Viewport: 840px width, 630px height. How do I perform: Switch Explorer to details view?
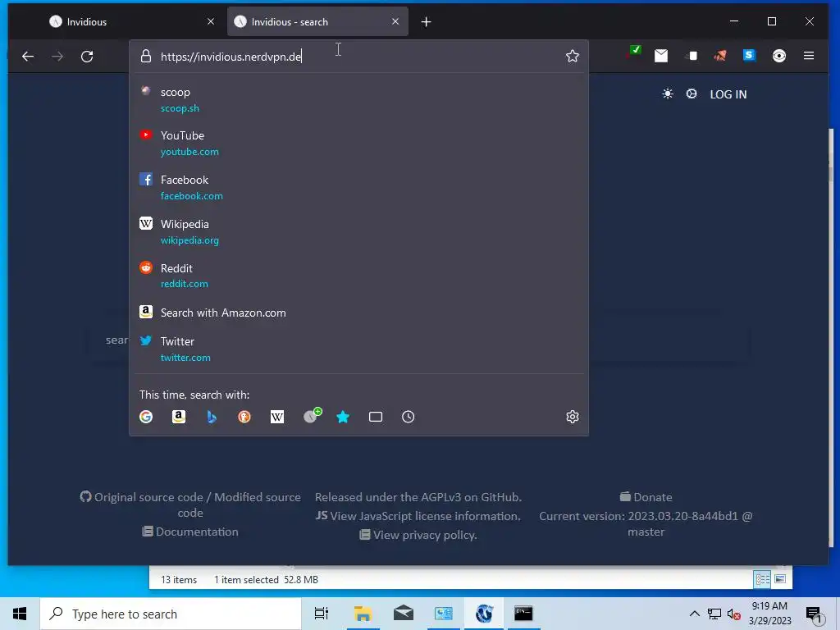tap(762, 579)
